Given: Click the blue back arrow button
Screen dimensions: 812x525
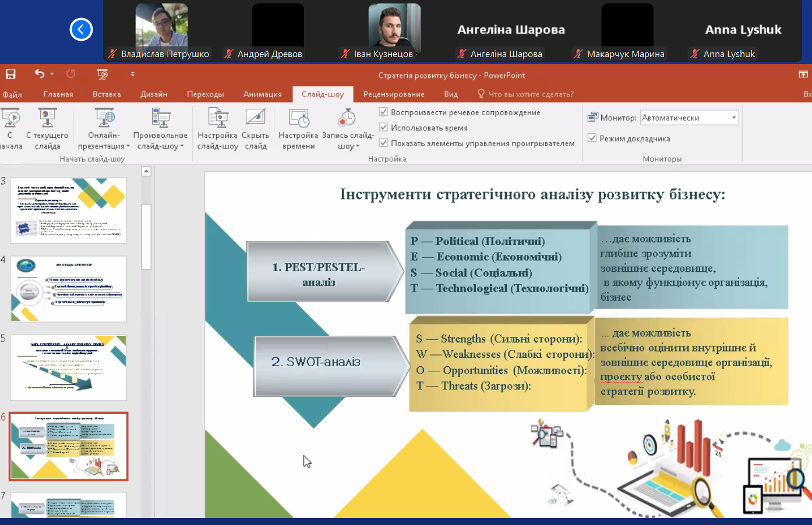Looking at the screenshot, I should pos(81,29).
